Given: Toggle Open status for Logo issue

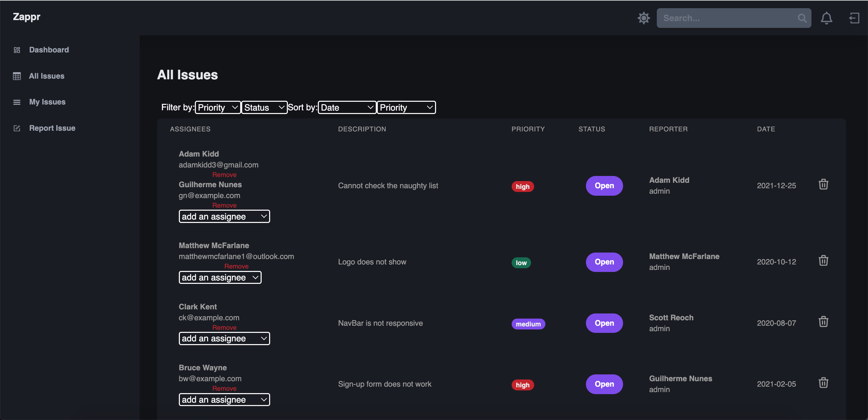Looking at the screenshot, I should pyautogui.click(x=604, y=262).
